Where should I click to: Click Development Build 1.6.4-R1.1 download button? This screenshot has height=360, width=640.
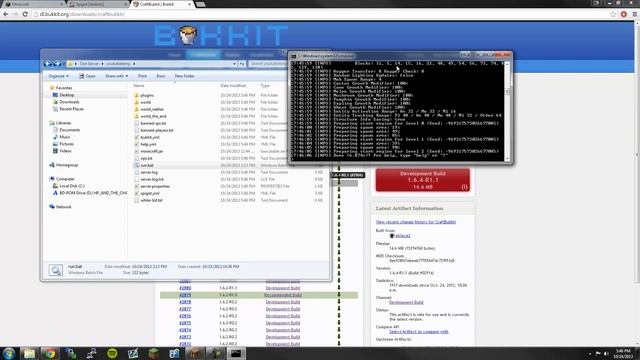pyautogui.click(x=422, y=180)
